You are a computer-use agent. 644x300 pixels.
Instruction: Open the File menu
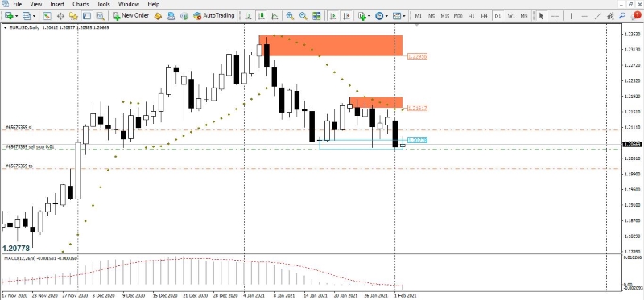pos(17,5)
